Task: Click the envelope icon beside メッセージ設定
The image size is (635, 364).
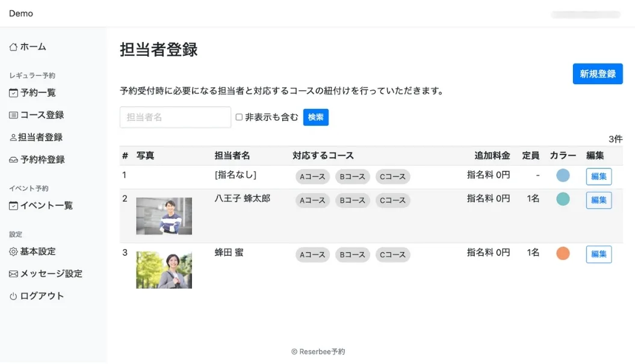Action: click(13, 274)
